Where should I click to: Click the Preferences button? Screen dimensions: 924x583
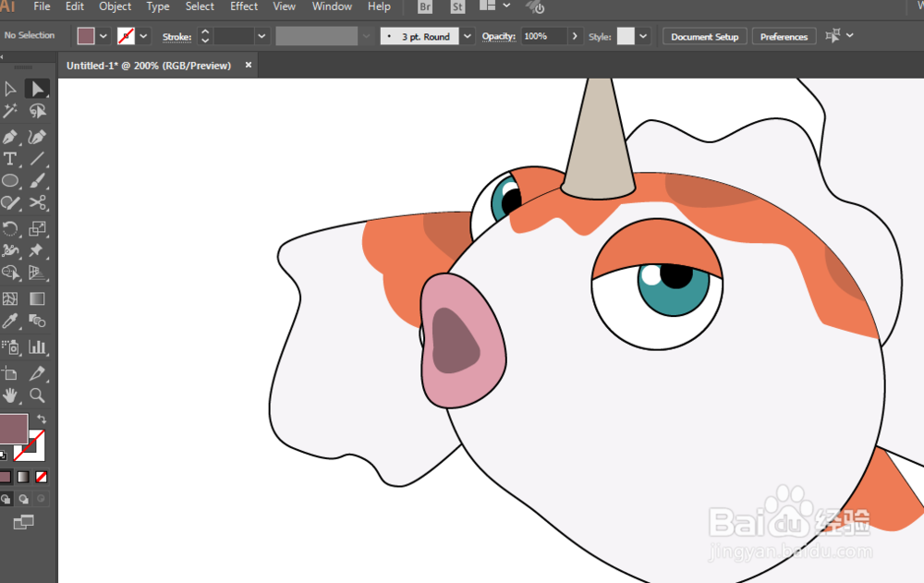(x=784, y=37)
